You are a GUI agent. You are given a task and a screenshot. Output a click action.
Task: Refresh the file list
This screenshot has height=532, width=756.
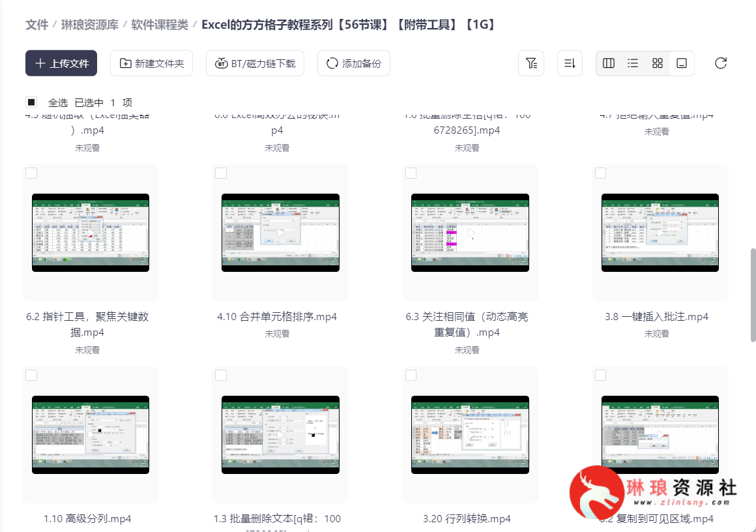coord(721,63)
